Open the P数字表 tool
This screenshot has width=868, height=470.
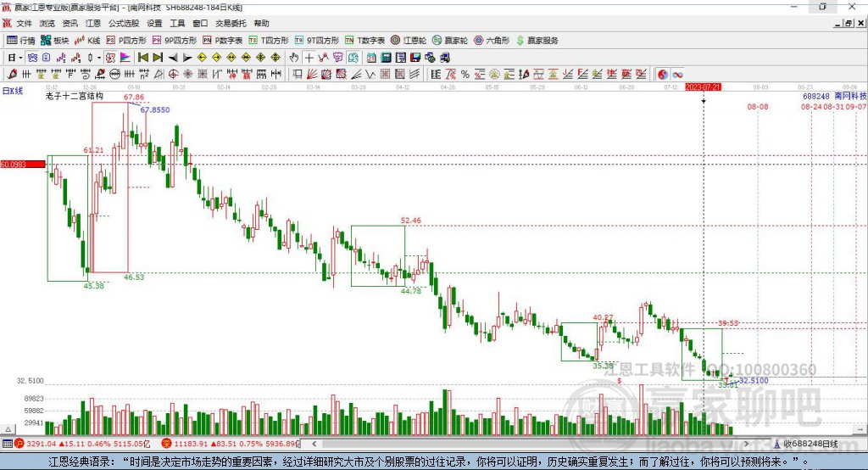coord(223,40)
